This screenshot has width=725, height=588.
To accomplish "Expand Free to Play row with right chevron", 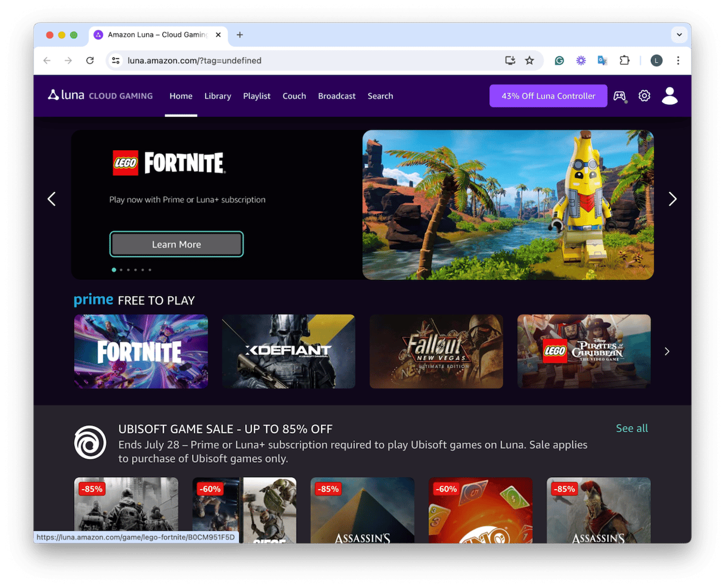I will pos(667,351).
